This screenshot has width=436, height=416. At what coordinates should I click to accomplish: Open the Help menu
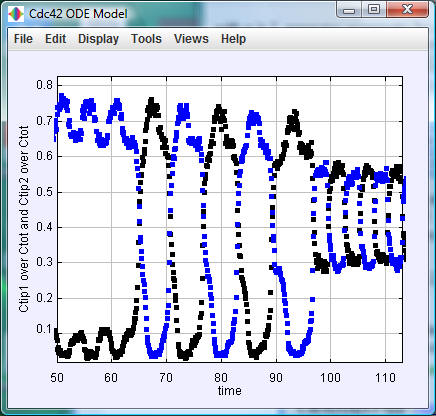(x=233, y=39)
